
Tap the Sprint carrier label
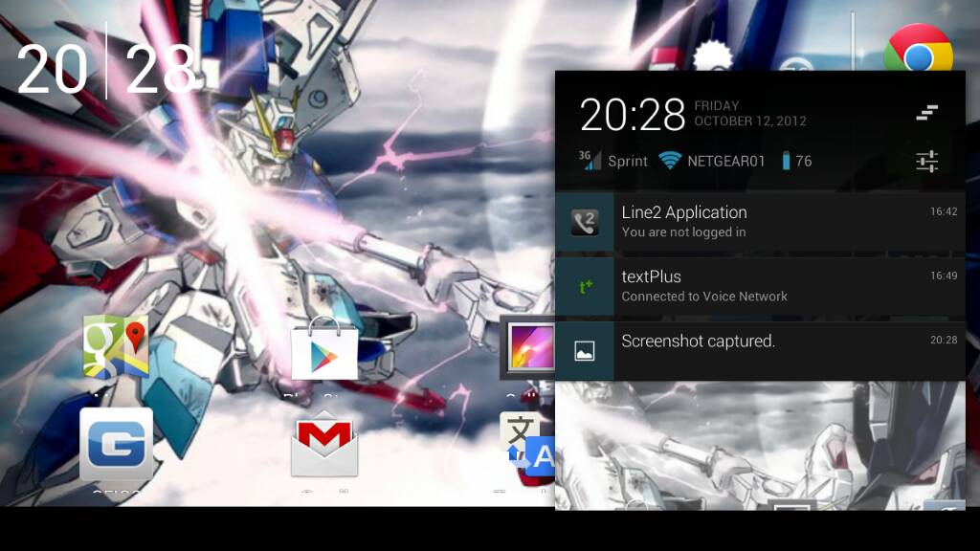pyautogui.click(x=628, y=161)
